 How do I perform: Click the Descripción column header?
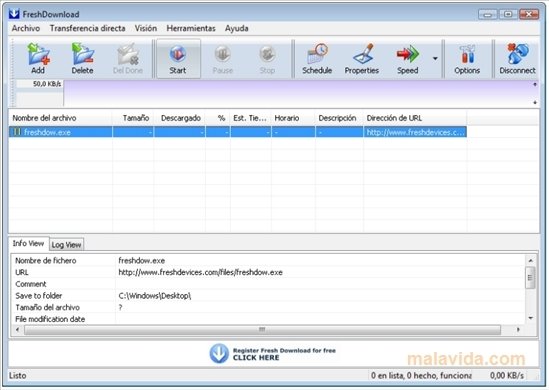point(339,118)
